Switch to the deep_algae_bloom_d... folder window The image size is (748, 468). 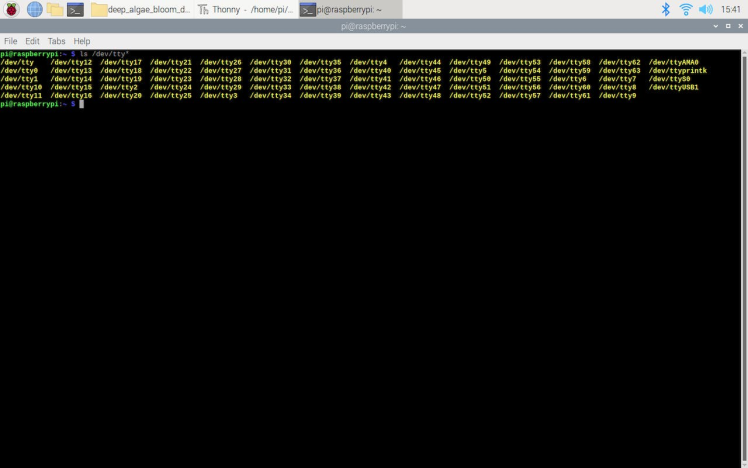tap(141, 9)
